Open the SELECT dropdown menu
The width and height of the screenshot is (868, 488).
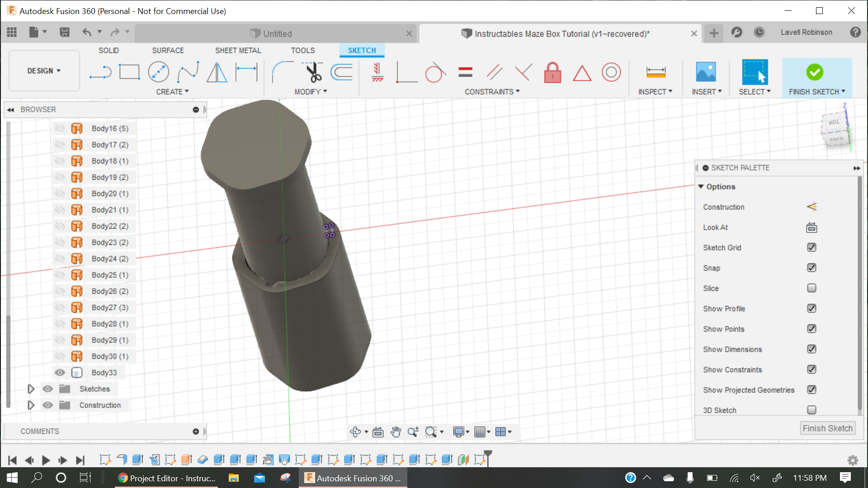coord(755,92)
